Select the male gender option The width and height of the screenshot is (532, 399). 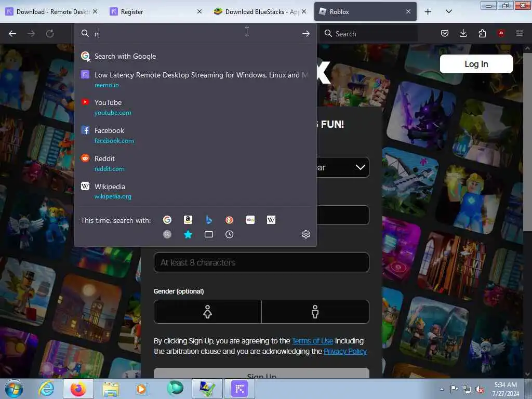click(315, 312)
